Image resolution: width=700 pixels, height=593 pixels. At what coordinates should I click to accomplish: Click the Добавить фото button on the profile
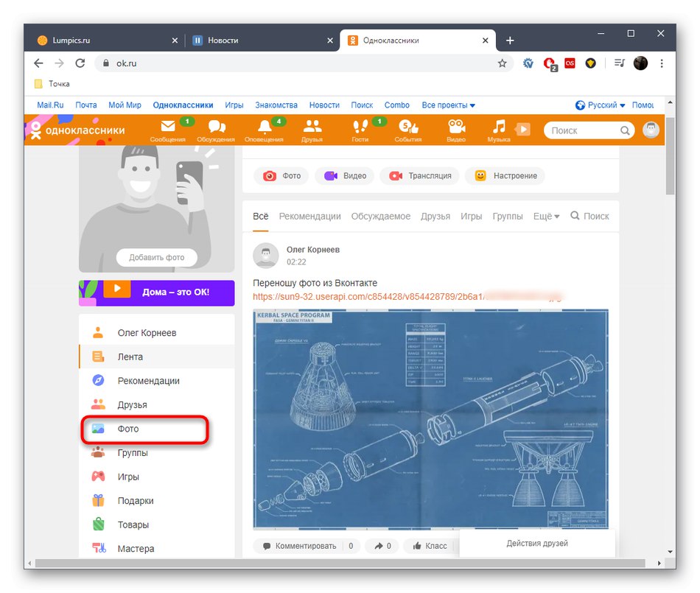point(156,257)
